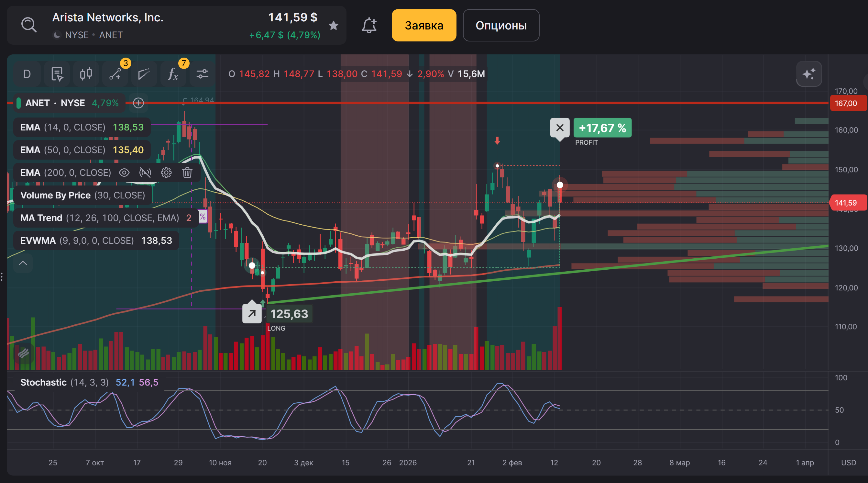
Task: Click the 125,63 long entry price label
Action: point(289,314)
